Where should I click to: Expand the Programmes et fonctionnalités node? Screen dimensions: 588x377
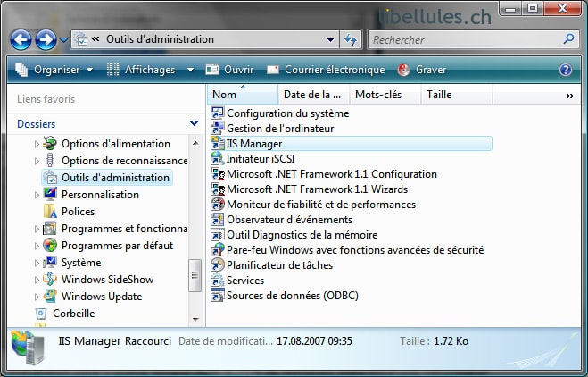coord(37,229)
